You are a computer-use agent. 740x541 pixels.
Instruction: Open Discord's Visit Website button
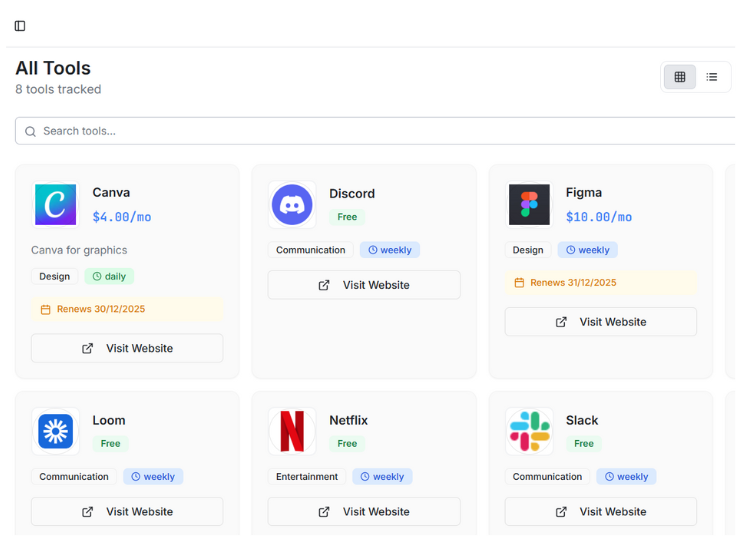(364, 285)
